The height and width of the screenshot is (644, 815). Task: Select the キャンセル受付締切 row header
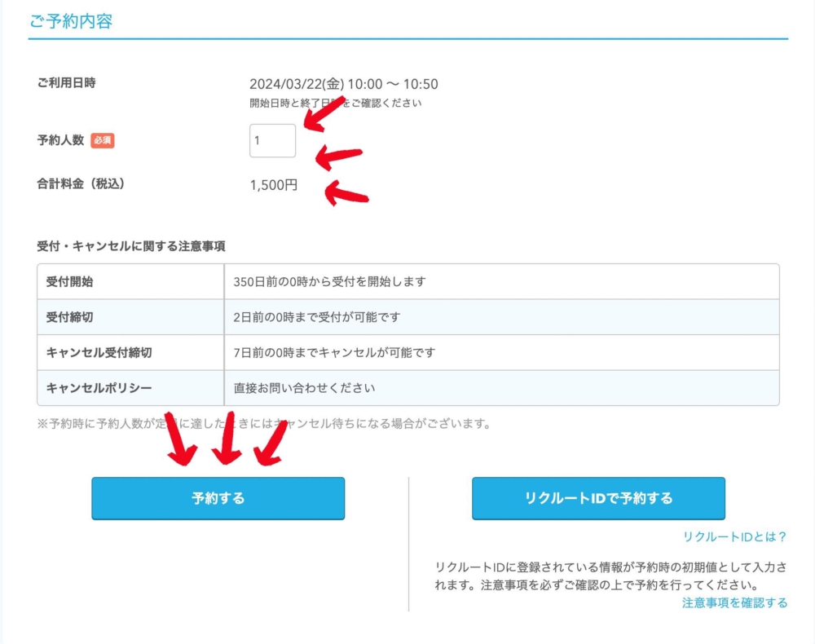(x=99, y=353)
